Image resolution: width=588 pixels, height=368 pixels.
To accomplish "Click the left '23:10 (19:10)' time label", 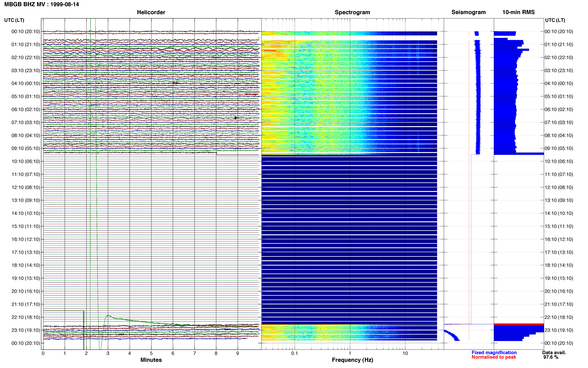I will pyautogui.click(x=26, y=330).
